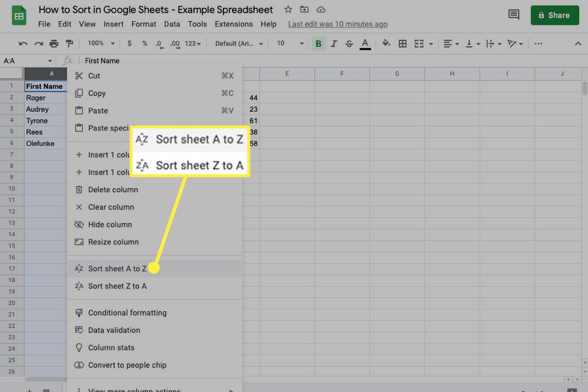Select the Paint format tool
The width and height of the screenshot is (588, 392).
click(69, 44)
